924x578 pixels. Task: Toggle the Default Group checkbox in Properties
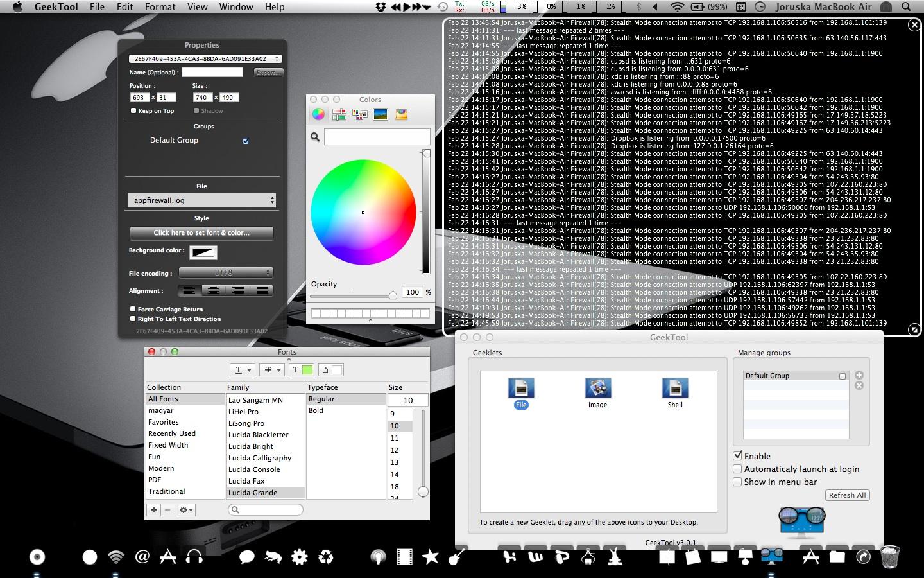(246, 141)
